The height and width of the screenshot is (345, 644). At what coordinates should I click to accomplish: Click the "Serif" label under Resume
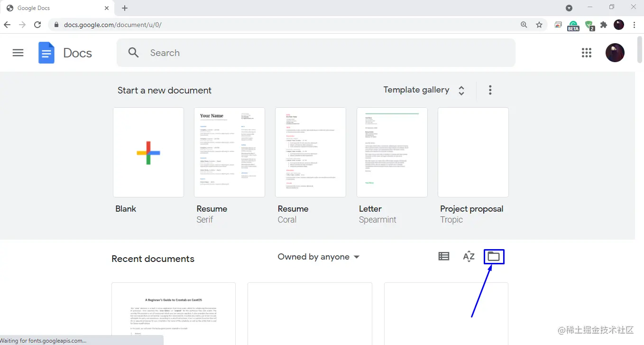click(x=205, y=220)
